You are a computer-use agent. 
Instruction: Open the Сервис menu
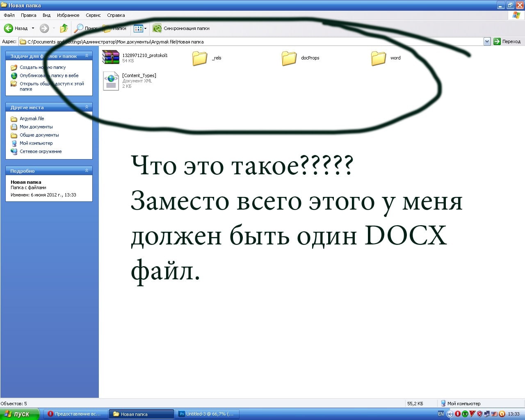pos(93,15)
